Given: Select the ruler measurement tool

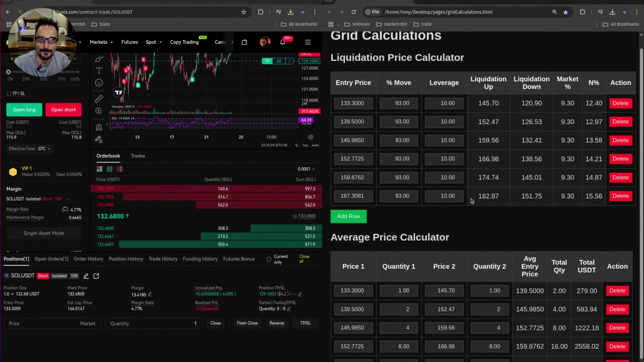Looking at the screenshot, I should click(x=99, y=99).
